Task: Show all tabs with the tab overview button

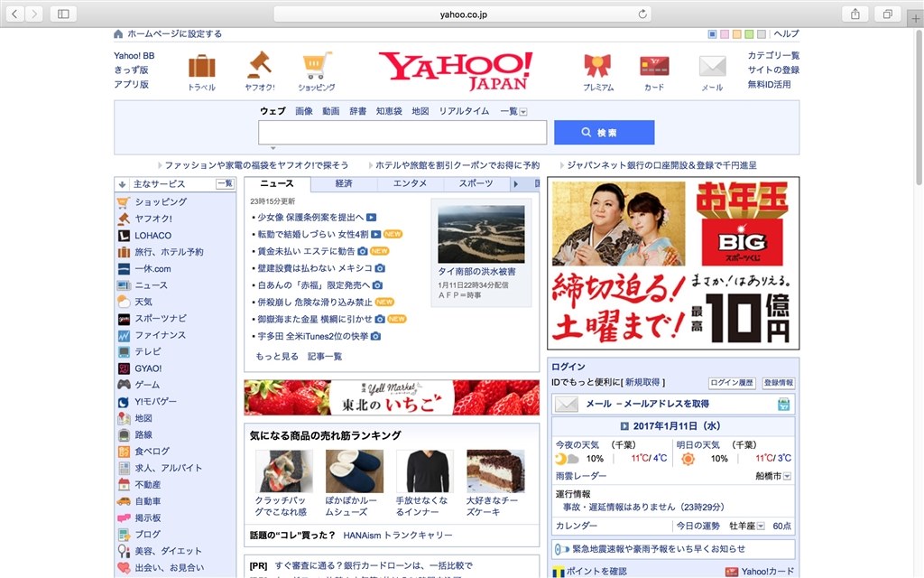Action: pyautogui.click(x=888, y=14)
